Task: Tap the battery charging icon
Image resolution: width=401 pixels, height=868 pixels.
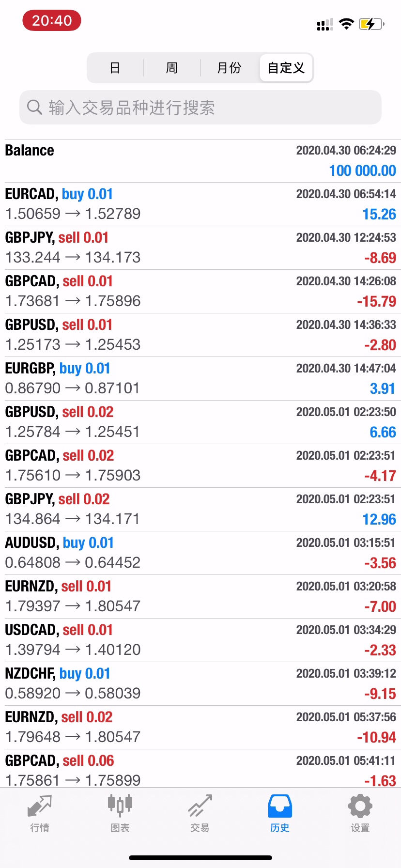Action: click(x=371, y=24)
